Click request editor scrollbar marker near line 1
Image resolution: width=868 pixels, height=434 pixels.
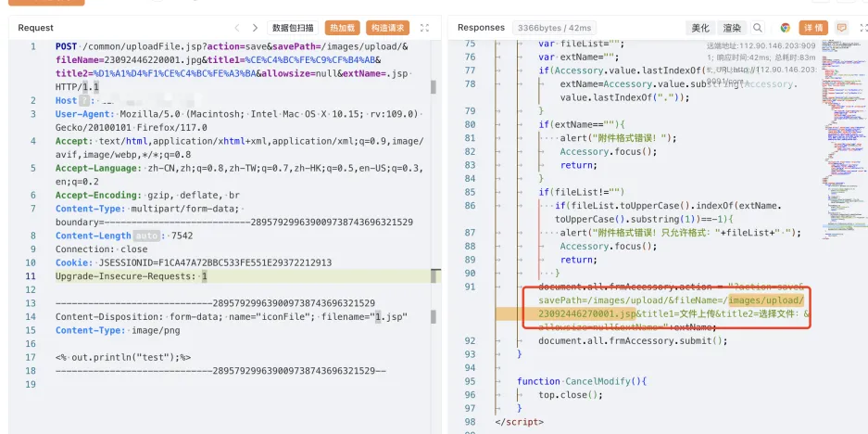point(434,87)
